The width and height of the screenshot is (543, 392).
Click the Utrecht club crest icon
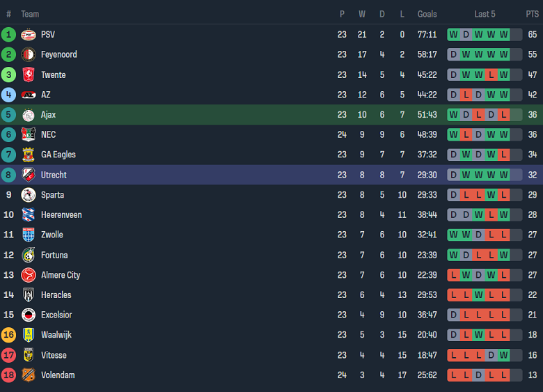29,175
